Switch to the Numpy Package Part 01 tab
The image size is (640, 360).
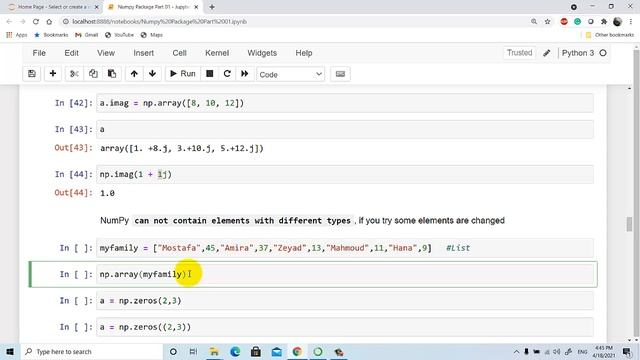point(153,7)
